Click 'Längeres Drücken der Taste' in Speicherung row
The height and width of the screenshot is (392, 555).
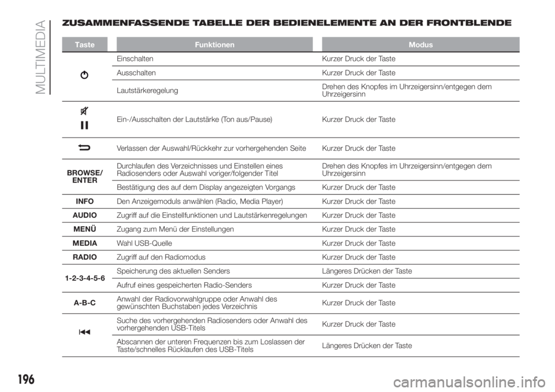367,271
